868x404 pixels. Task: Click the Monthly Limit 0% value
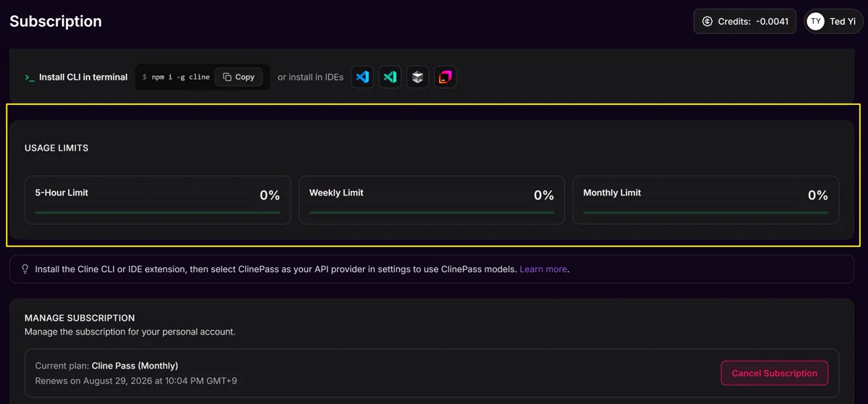pyautogui.click(x=818, y=195)
